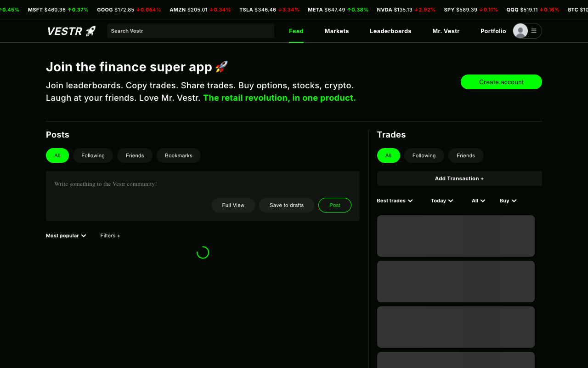This screenshot has width=588, height=368.
Task: Open the Filters + expander
Action: pos(110,236)
